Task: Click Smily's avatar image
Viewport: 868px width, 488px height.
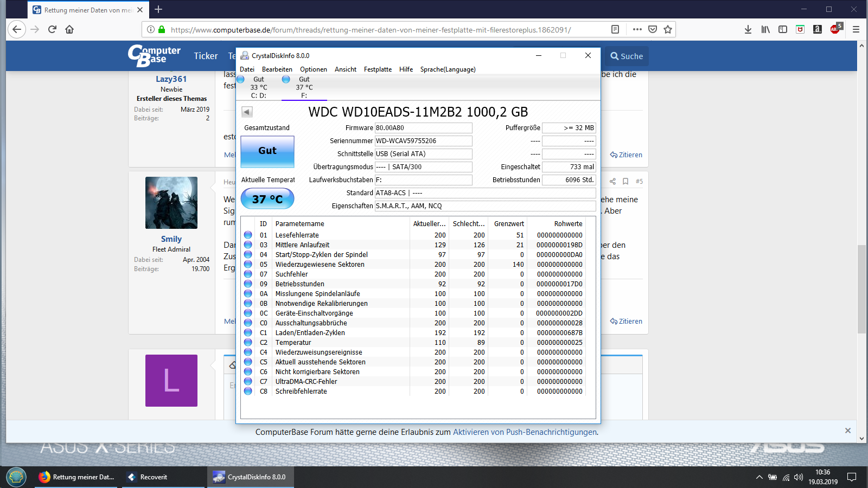Action: [171, 203]
